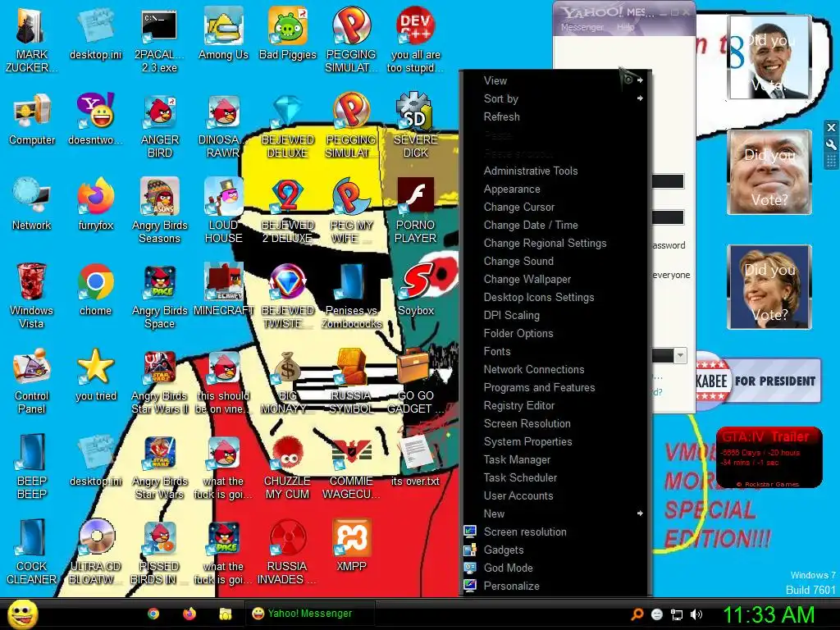This screenshot has width=840, height=630.
Task: Select Registry Editor menu entry
Action: point(556,405)
